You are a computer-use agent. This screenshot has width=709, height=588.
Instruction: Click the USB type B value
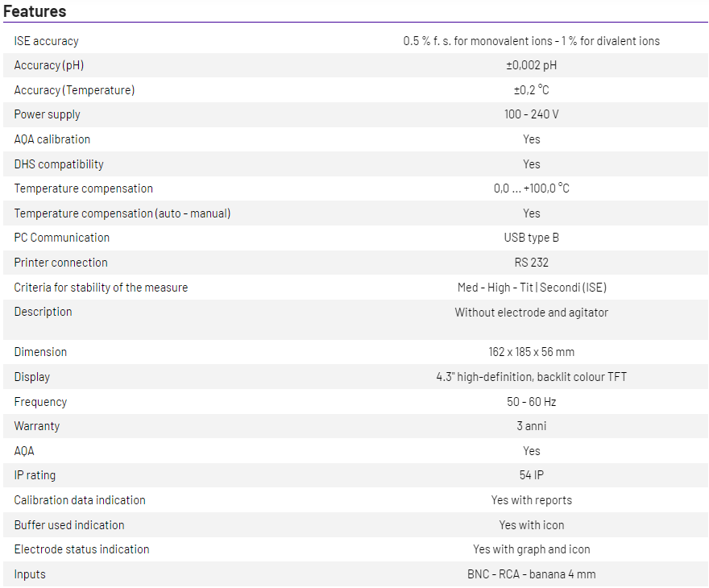tap(531, 238)
